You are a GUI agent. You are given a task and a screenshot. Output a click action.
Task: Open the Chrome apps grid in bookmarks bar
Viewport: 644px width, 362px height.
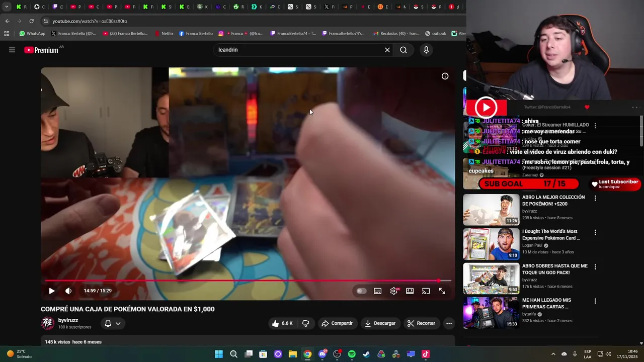7,34
